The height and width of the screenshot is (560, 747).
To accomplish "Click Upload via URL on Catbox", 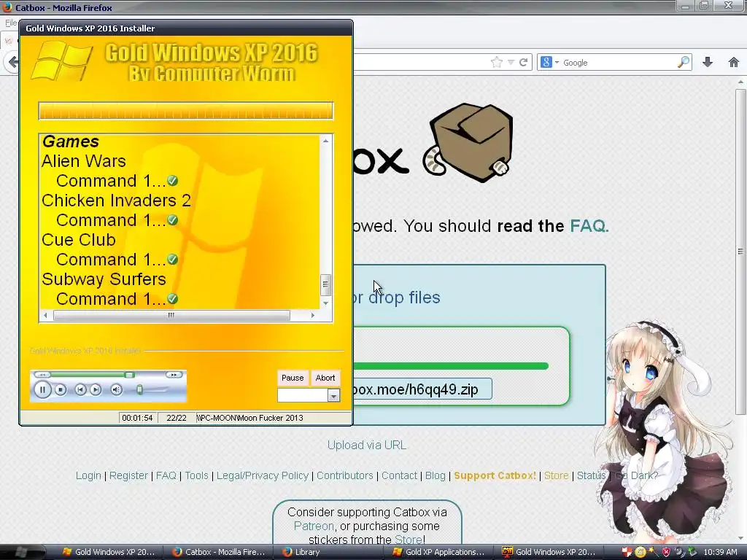I will (x=367, y=446).
